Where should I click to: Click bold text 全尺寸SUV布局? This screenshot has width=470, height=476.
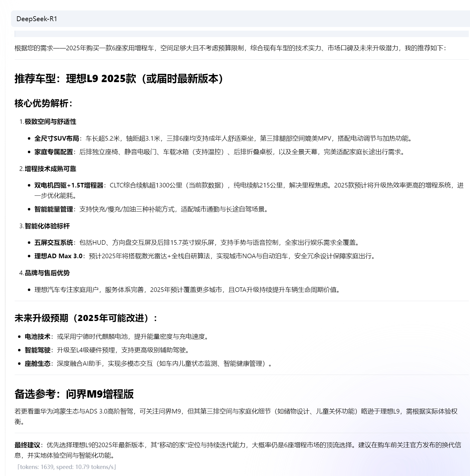[57, 138]
